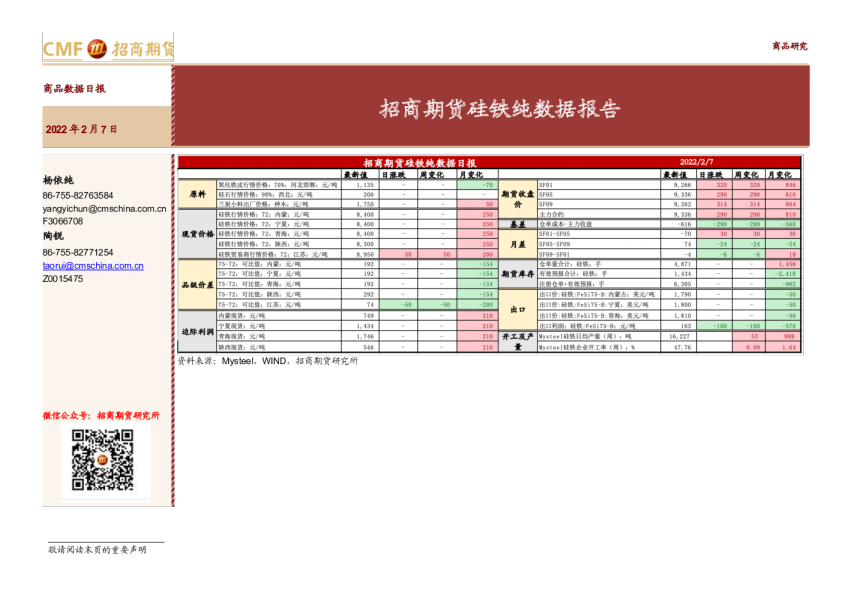Select the 2022年2月7日 date label

(x=82, y=129)
